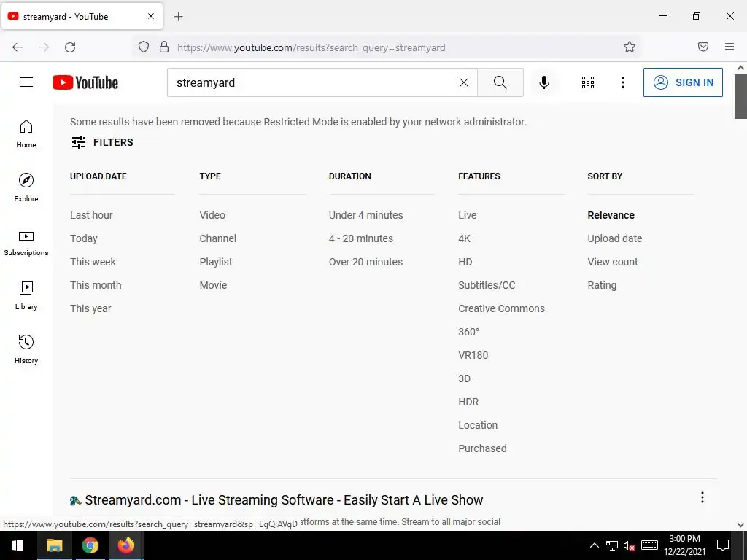Open Streamyard.com Live Streaming Software result
This screenshot has height=560, width=747.
pyautogui.click(x=284, y=500)
